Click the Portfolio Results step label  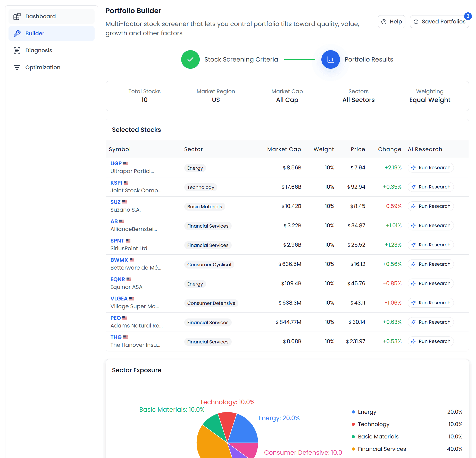[369, 59]
